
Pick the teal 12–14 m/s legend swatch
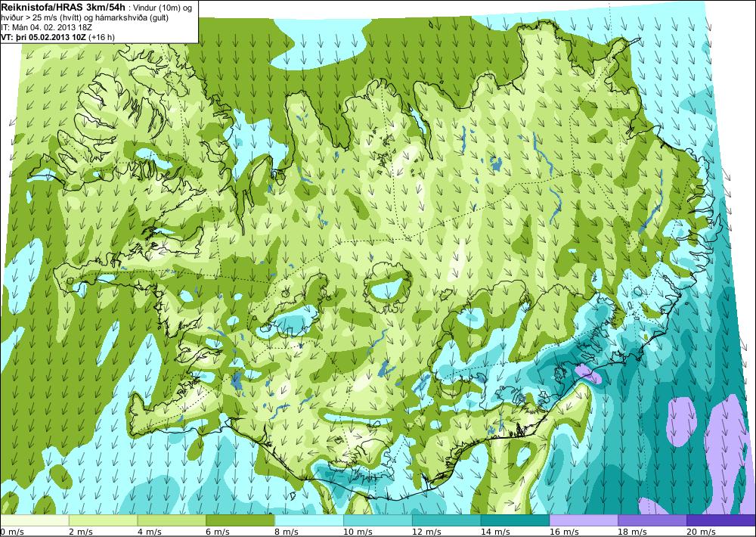pyautogui.click(x=447, y=520)
